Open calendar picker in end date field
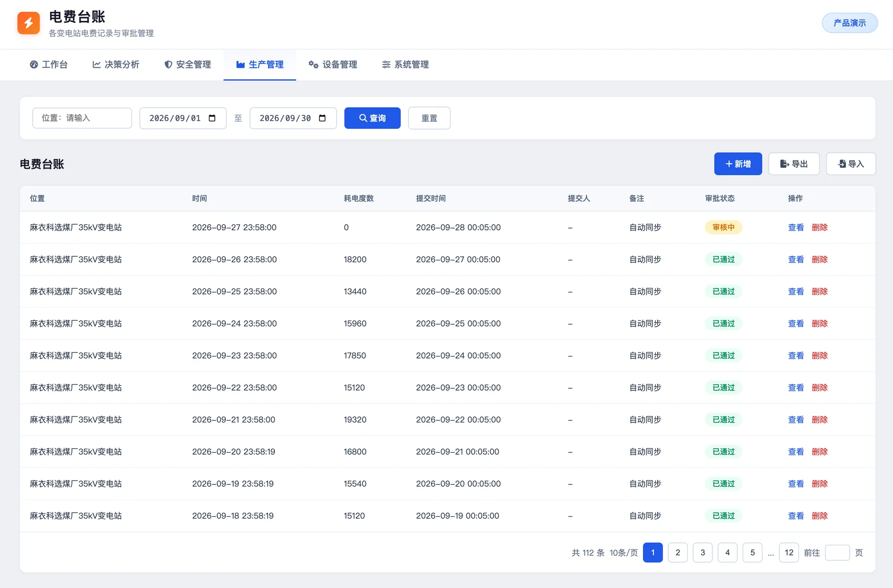The height and width of the screenshot is (588, 893). click(322, 118)
